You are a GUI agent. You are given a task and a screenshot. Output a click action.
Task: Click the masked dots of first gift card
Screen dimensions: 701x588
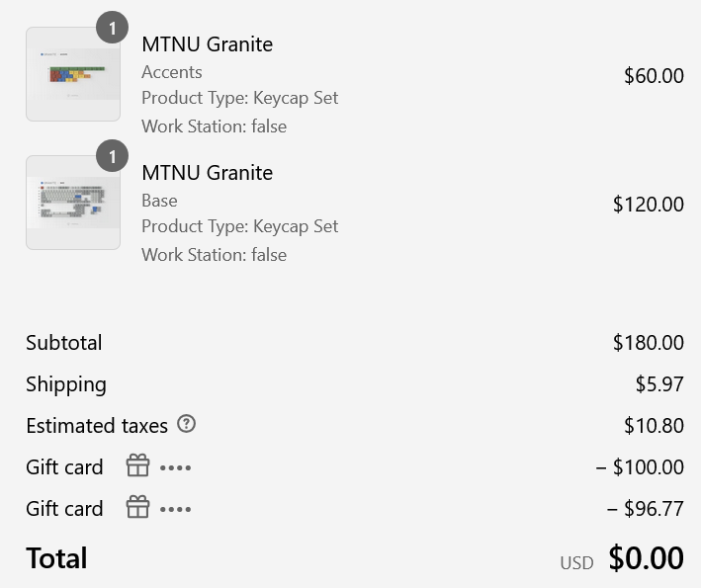pos(176,467)
